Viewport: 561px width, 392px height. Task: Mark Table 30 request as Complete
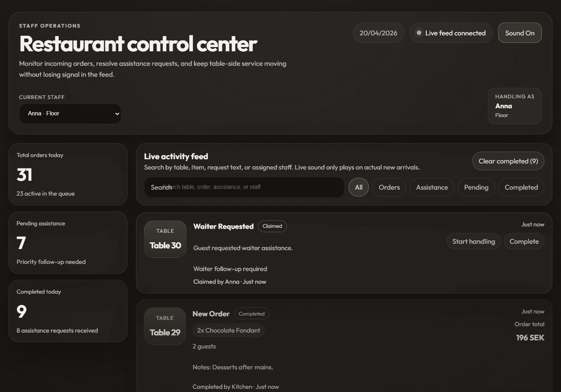[524, 241]
